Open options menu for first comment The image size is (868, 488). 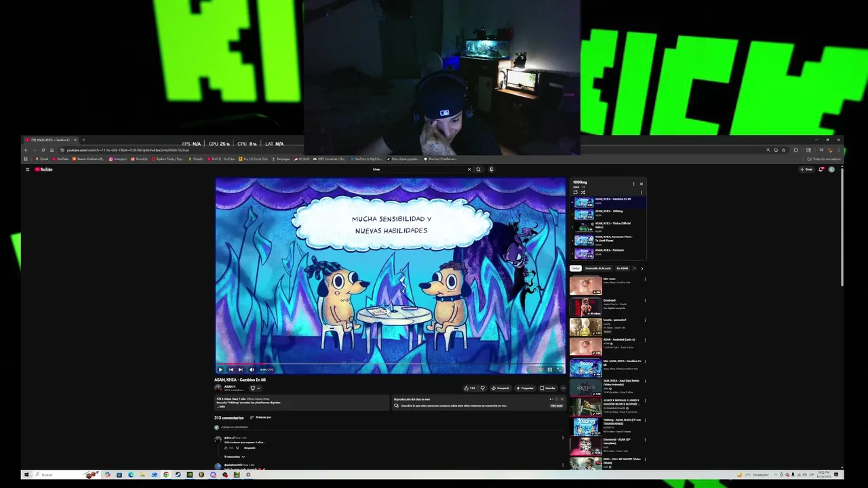tap(562, 438)
